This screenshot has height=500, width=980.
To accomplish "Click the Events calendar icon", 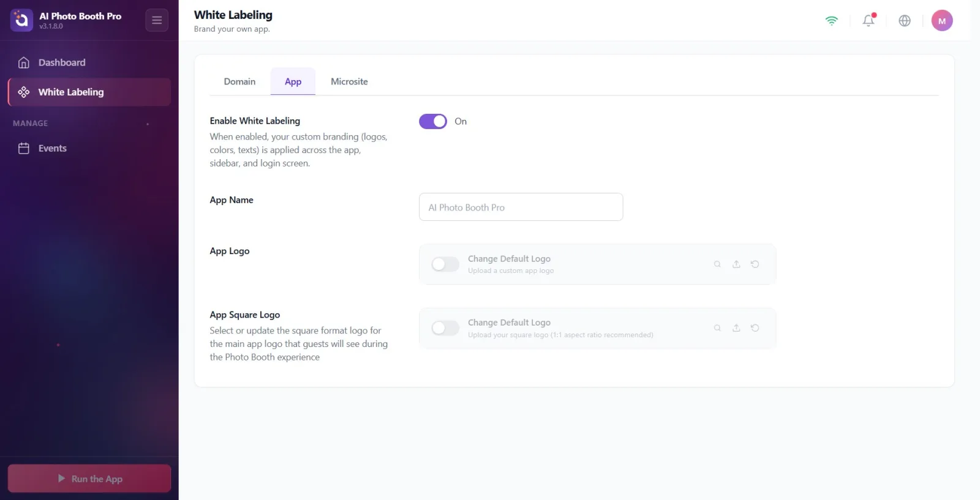I will (x=24, y=148).
